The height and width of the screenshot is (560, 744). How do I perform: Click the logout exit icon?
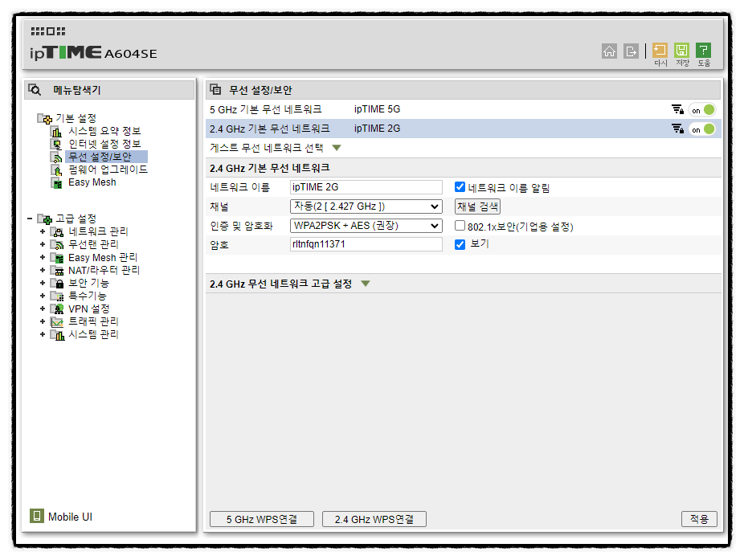click(631, 51)
